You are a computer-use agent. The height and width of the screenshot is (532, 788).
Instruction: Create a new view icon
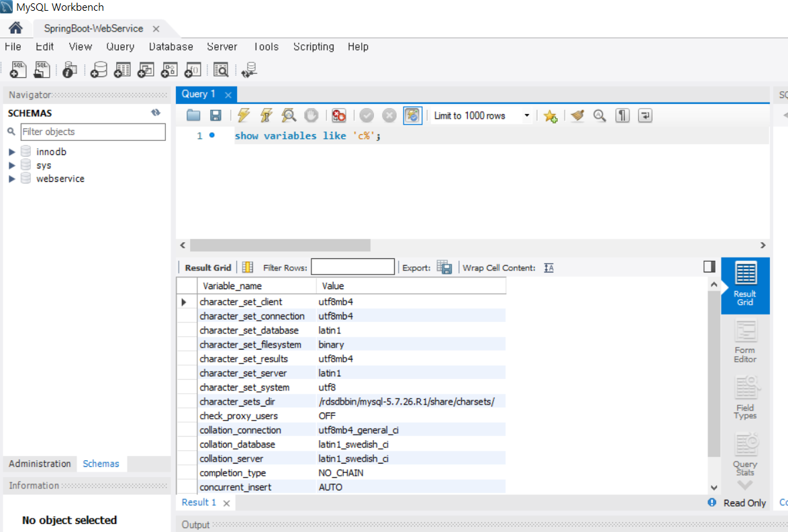pos(146,69)
